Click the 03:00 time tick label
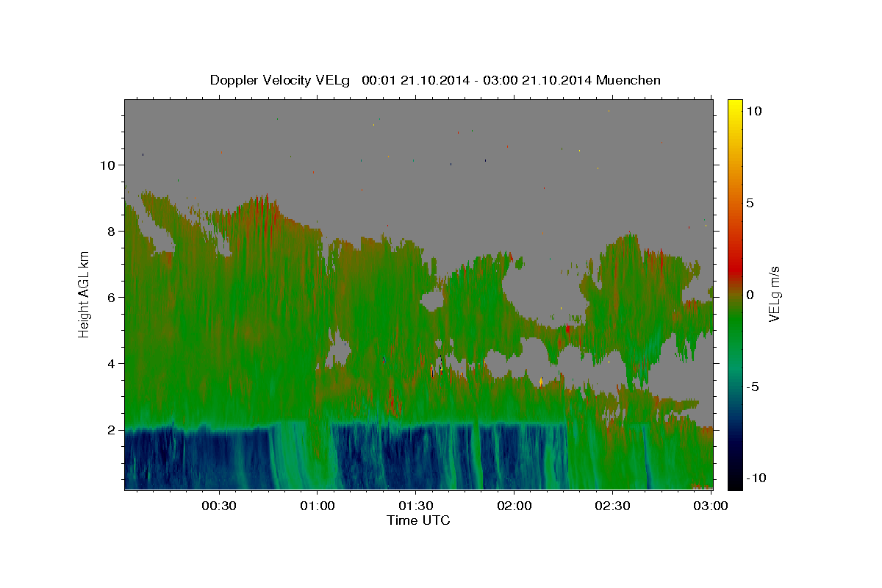Viewport: 882px width, 588px height. (710, 506)
